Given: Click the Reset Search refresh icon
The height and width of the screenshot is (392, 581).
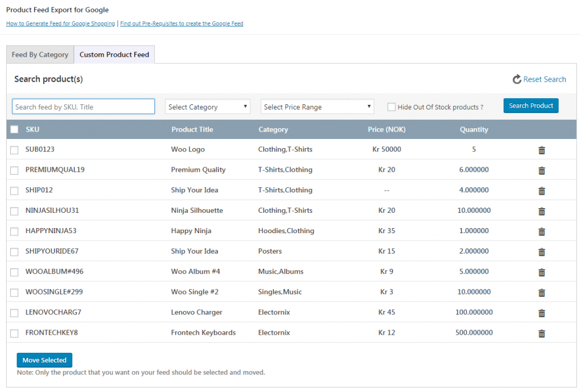Looking at the screenshot, I should point(517,79).
